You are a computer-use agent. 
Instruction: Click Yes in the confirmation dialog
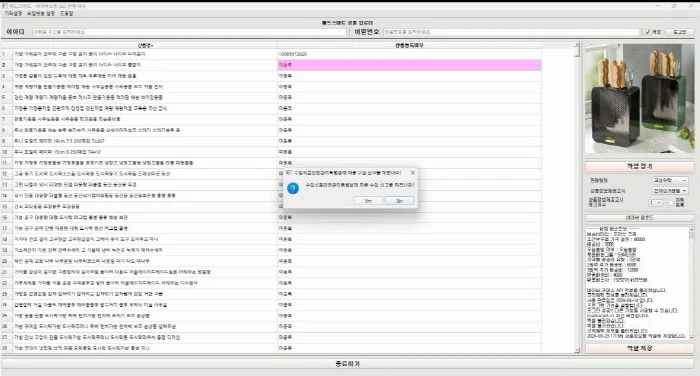click(x=368, y=201)
